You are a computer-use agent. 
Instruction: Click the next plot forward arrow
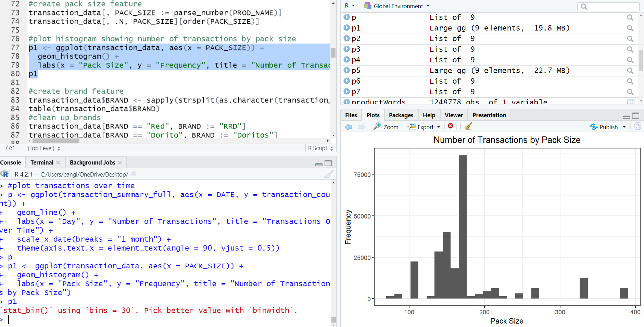tap(362, 127)
